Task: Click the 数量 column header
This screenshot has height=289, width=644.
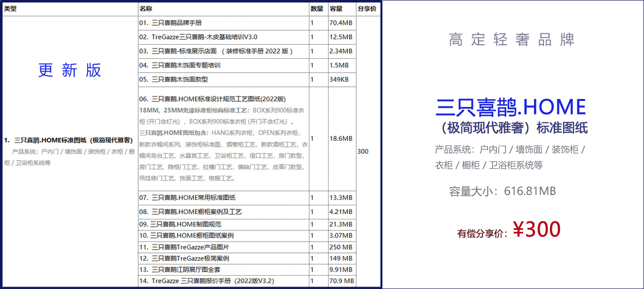Action: tap(317, 9)
